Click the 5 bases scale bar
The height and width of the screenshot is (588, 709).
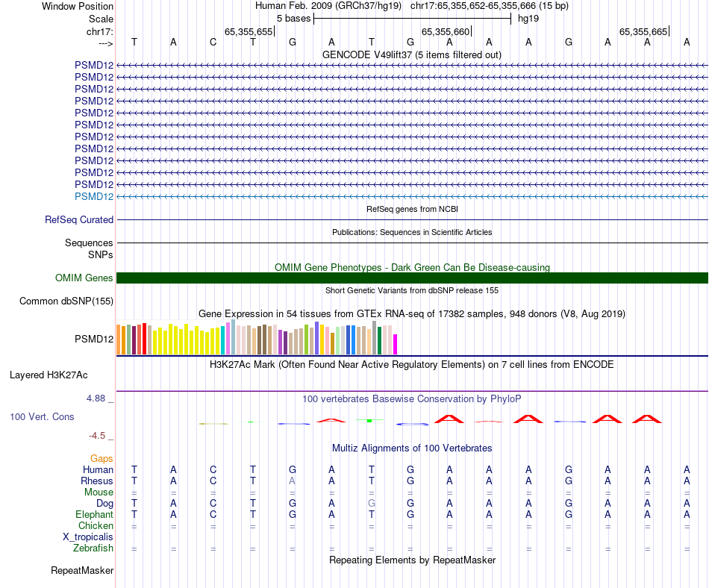(413, 19)
